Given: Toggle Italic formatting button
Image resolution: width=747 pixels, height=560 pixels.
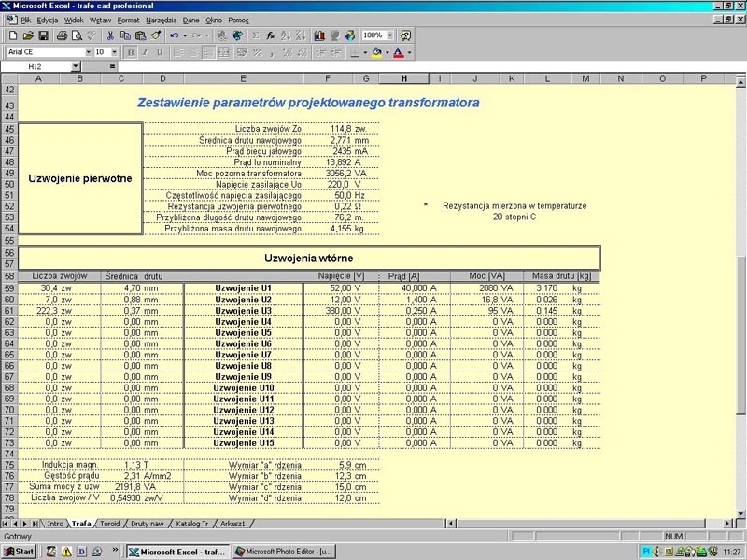Looking at the screenshot, I should pyautogui.click(x=146, y=52).
